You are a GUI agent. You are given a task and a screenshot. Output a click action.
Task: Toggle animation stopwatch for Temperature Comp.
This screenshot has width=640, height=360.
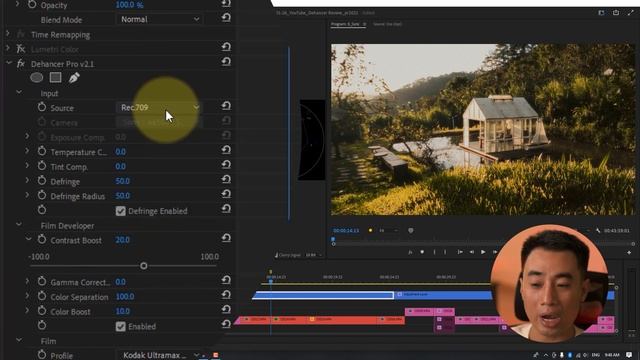pos(42,151)
